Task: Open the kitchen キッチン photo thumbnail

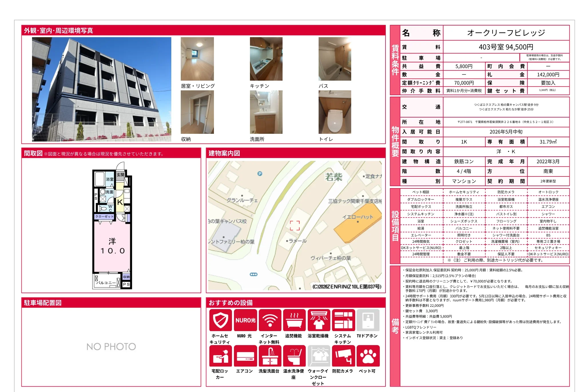Action: pos(266,59)
